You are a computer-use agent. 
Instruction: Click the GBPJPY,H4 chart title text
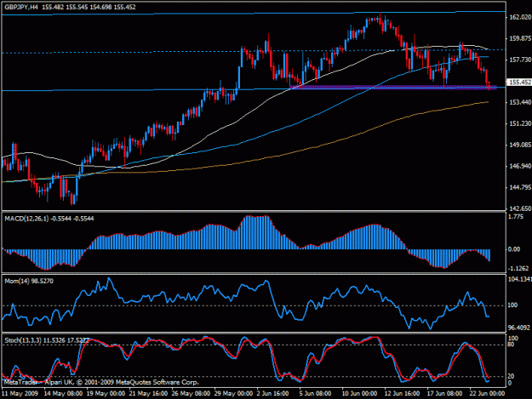pyautogui.click(x=21, y=7)
